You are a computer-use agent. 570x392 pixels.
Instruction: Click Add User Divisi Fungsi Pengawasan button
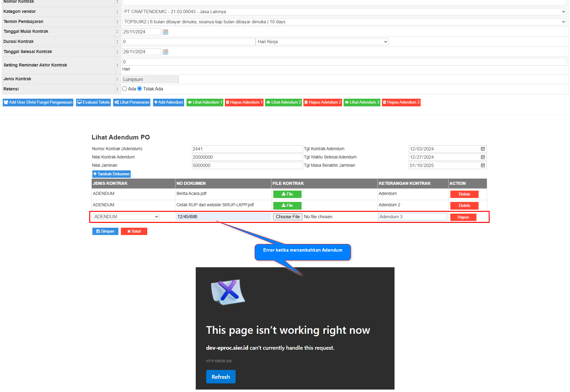(x=38, y=102)
